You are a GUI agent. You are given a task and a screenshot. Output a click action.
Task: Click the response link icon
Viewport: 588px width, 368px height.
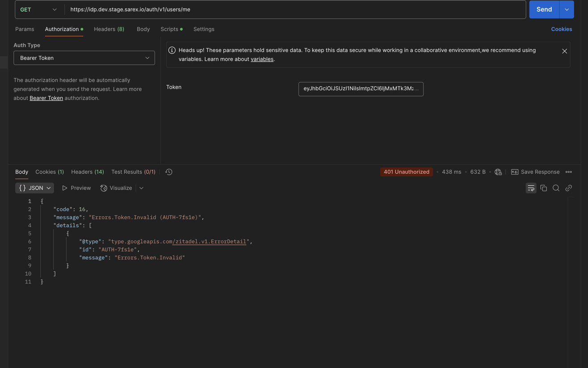pos(569,188)
